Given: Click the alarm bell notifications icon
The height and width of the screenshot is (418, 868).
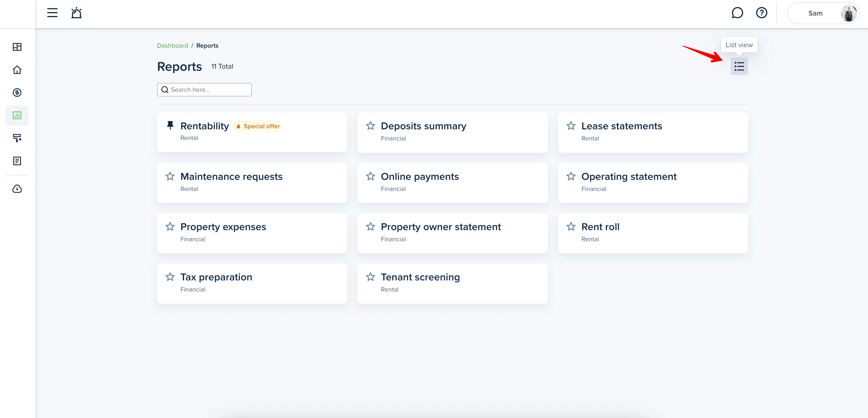Looking at the screenshot, I should 76,13.
